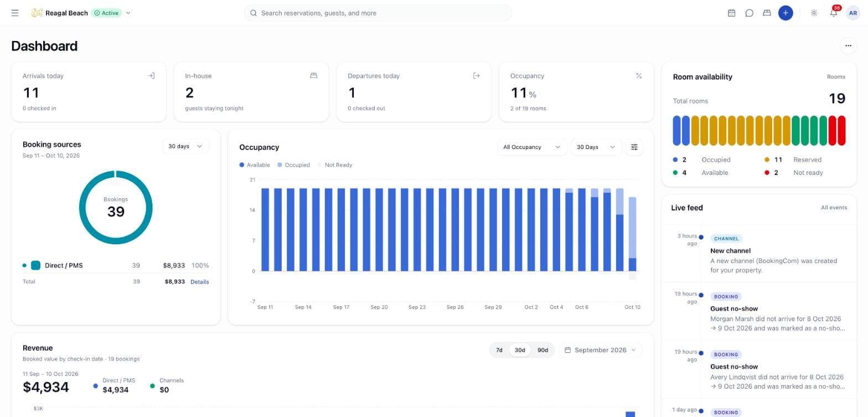Click the first blue room availability bar
The height and width of the screenshot is (417, 868).
[x=676, y=131]
